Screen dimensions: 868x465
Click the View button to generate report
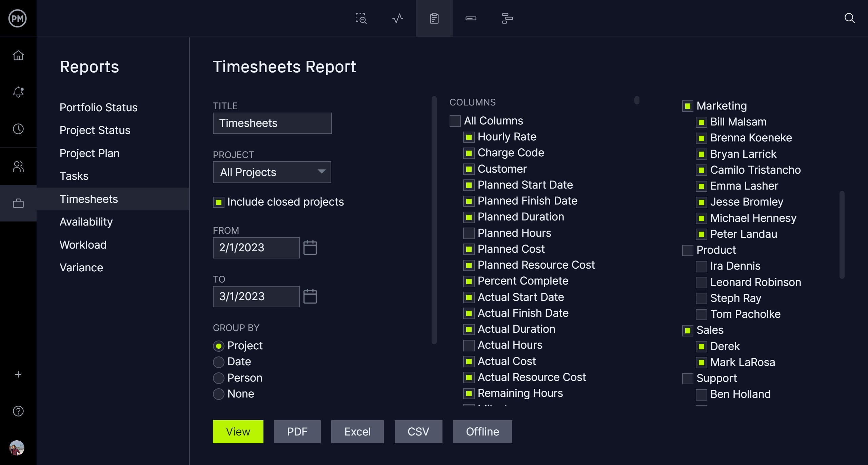[x=238, y=431]
